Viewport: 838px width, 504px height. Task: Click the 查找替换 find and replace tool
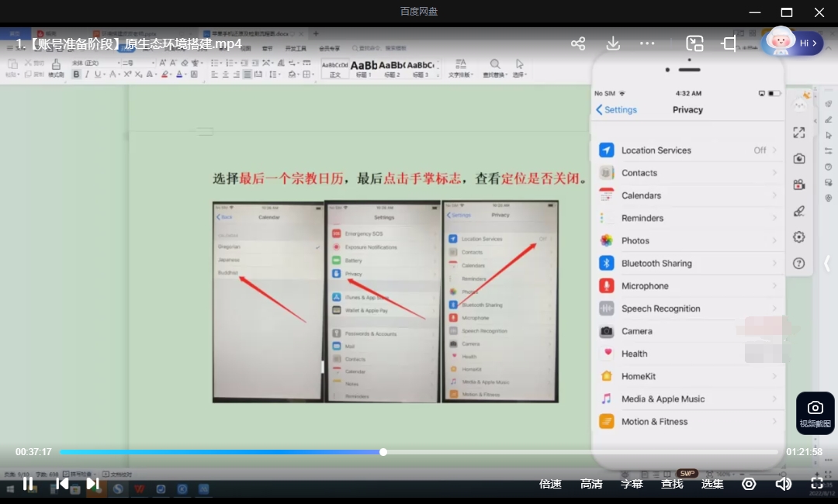pyautogui.click(x=495, y=68)
